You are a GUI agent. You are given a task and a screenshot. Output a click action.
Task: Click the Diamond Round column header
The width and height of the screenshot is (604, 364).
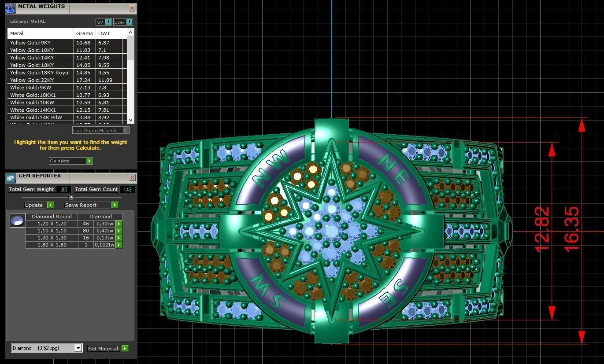click(x=52, y=217)
